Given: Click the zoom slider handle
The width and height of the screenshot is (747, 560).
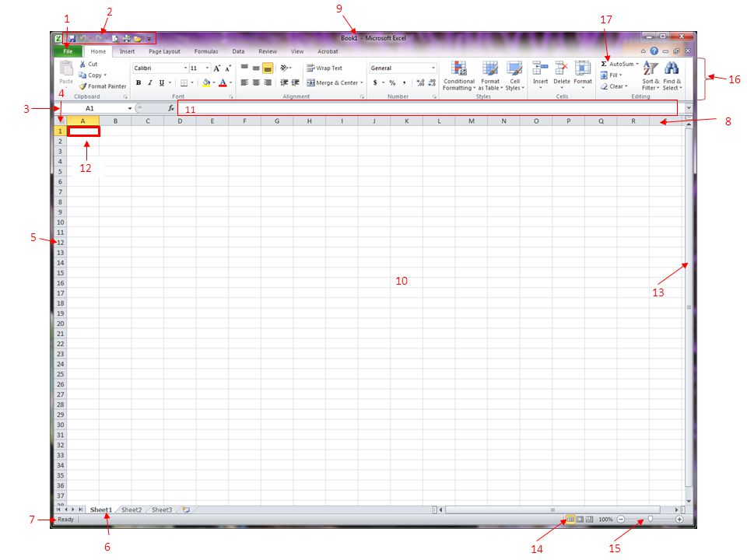Looking at the screenshot, I should 651,520.
